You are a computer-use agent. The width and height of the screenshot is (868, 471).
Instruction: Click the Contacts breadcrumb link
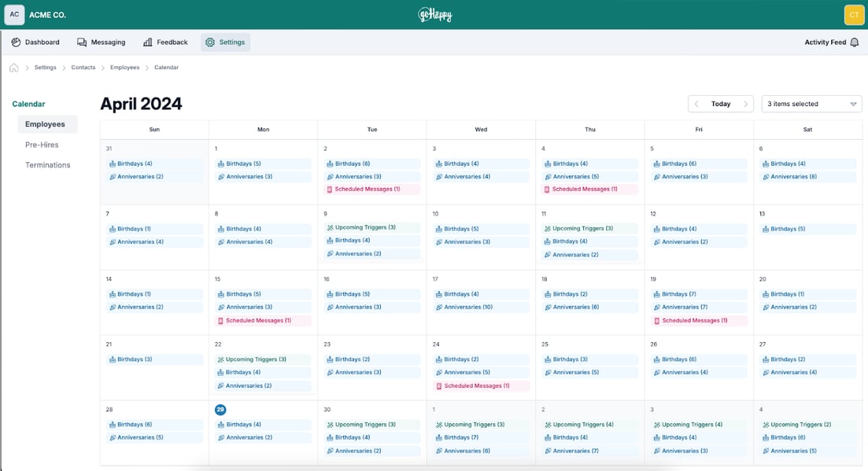click(x=83, y=68)
